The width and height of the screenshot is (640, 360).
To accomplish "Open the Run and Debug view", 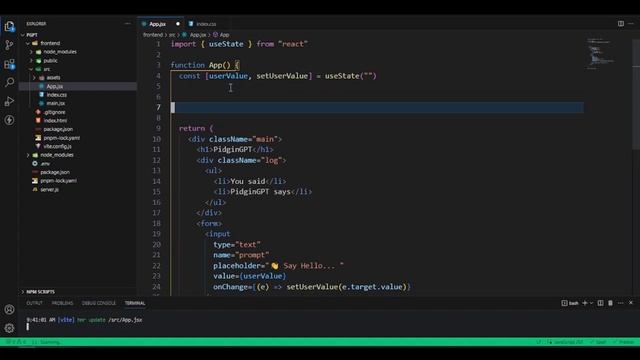I will (9, 101).
